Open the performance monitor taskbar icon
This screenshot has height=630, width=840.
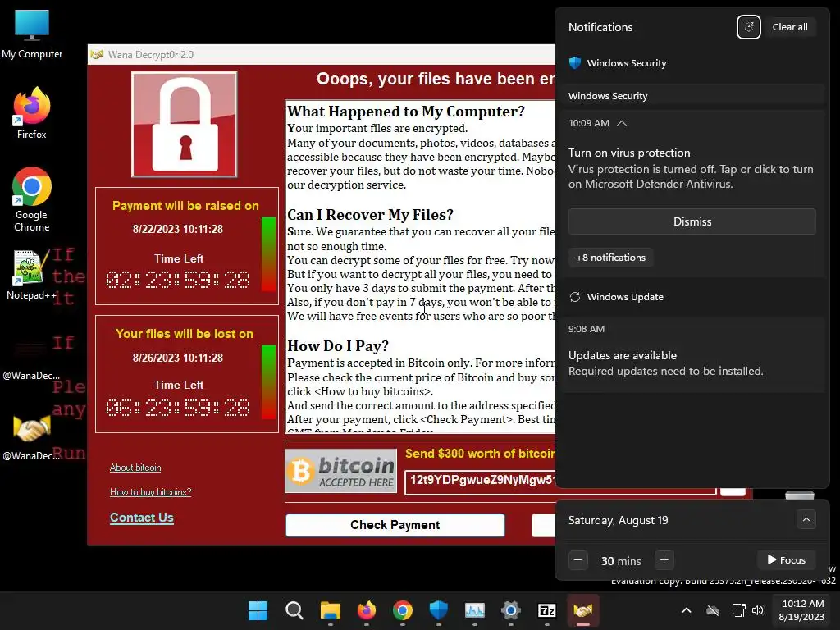click(x=475, y=610)
